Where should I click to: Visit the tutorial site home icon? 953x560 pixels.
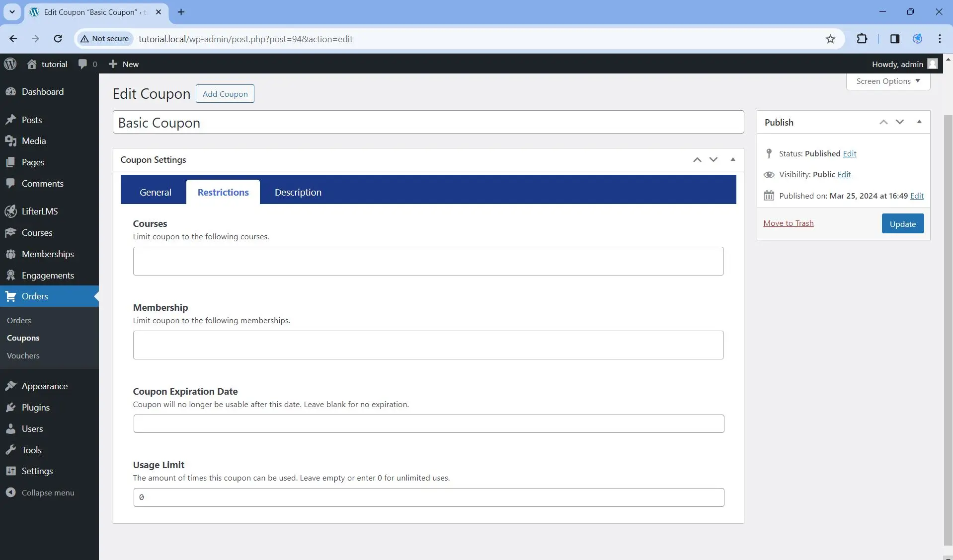pos(32,64)
